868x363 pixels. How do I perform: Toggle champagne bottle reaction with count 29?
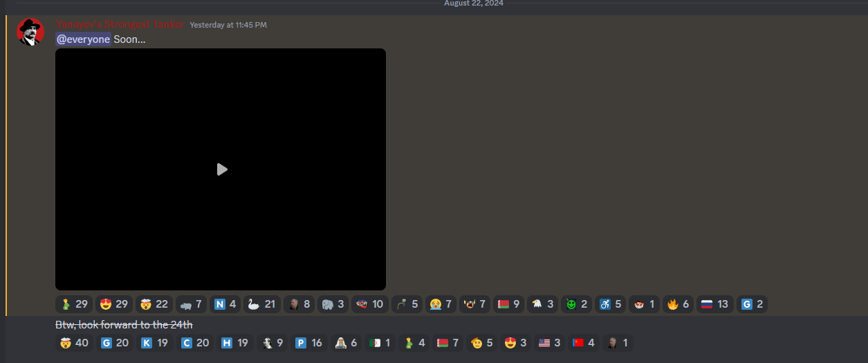(74, 304)
